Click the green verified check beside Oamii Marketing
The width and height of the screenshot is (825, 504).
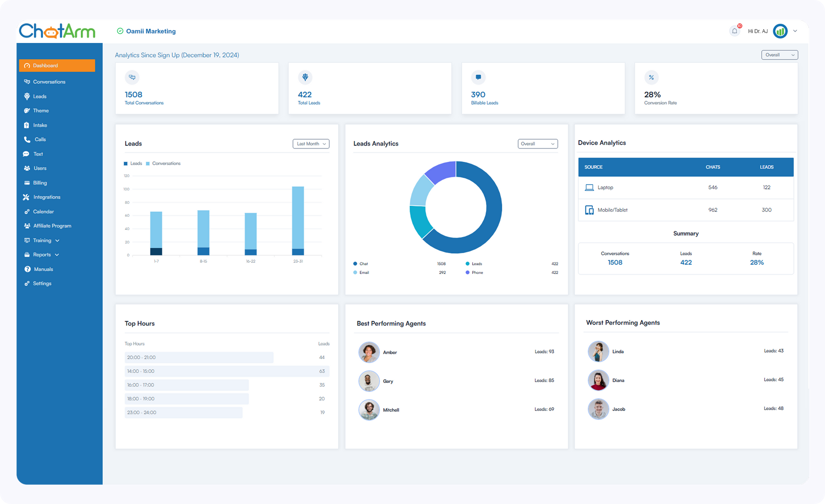pos(120,31)
